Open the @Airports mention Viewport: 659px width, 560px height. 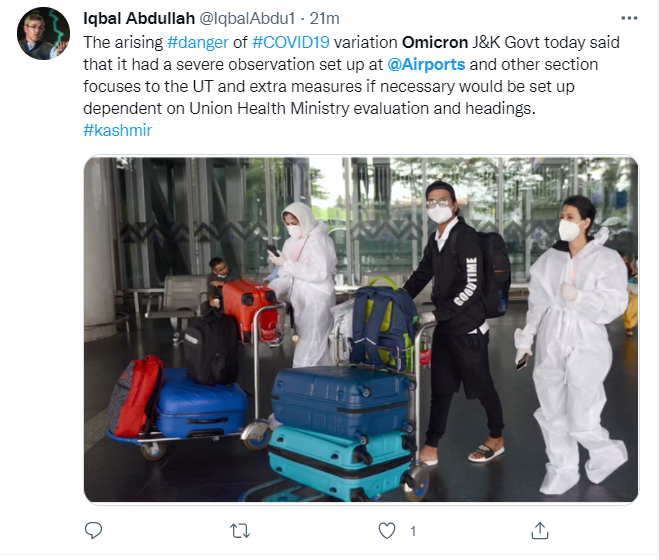pos(426,64)
